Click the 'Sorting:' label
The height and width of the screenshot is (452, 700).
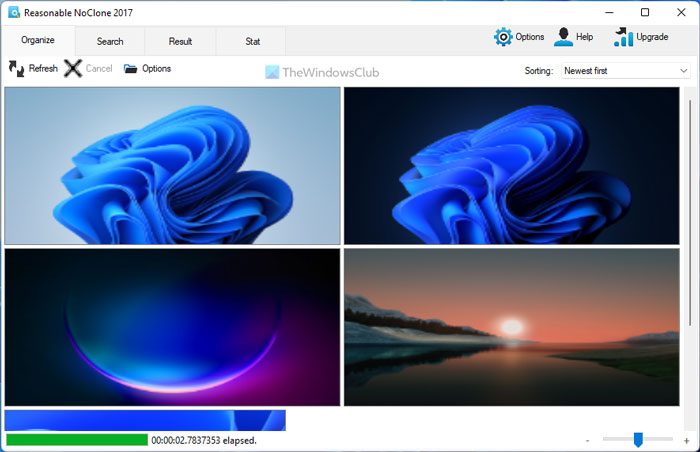[539, 71]
